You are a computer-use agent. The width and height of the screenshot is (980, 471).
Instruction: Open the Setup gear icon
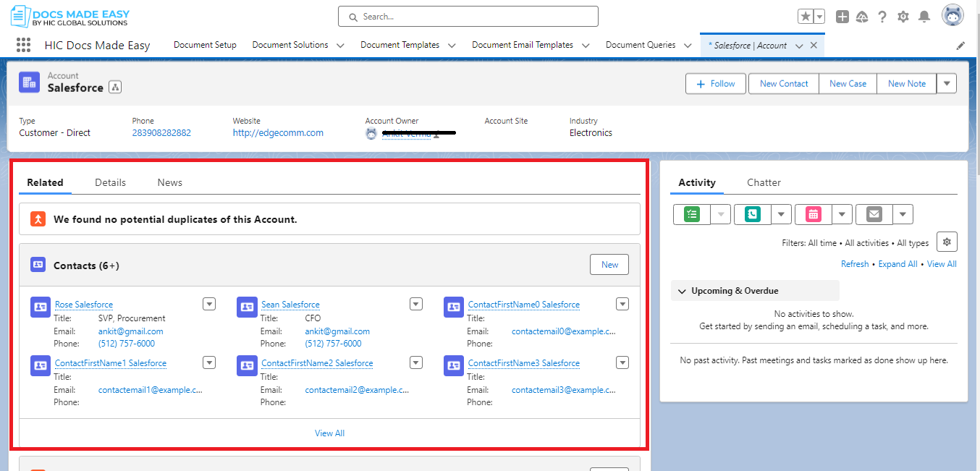[903, 17]
